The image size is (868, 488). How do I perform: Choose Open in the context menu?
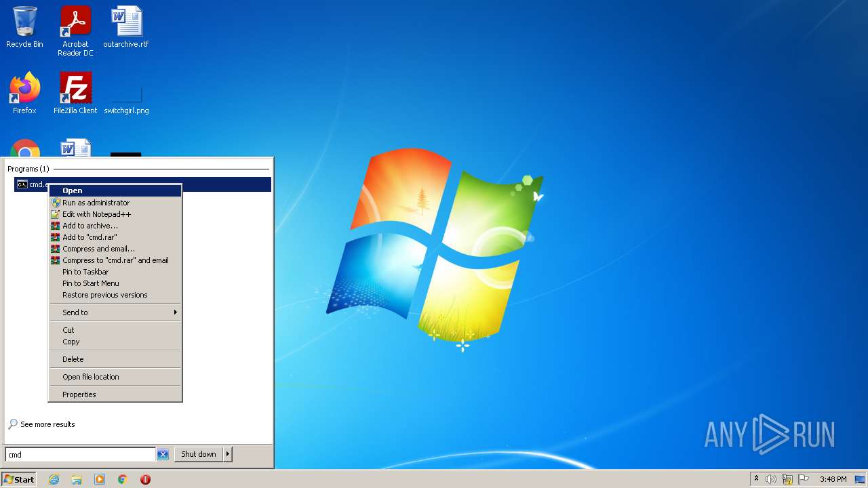click(x=115, y=190)
